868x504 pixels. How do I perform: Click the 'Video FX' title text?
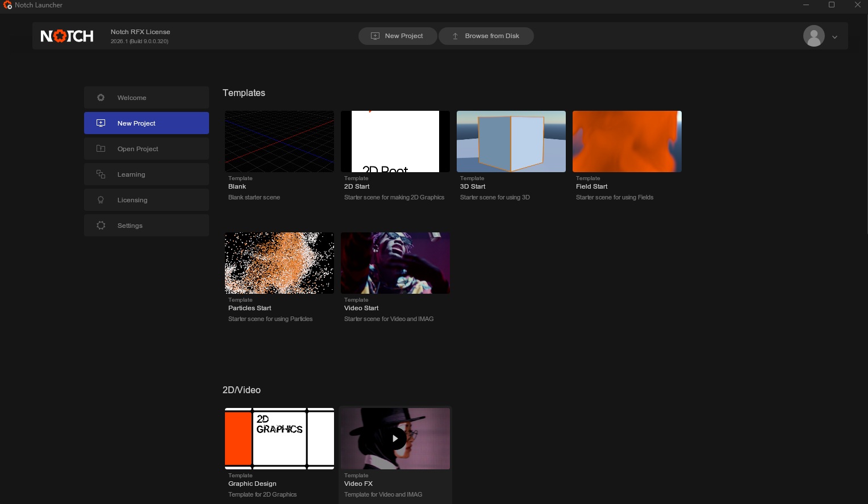pos(358,484)
